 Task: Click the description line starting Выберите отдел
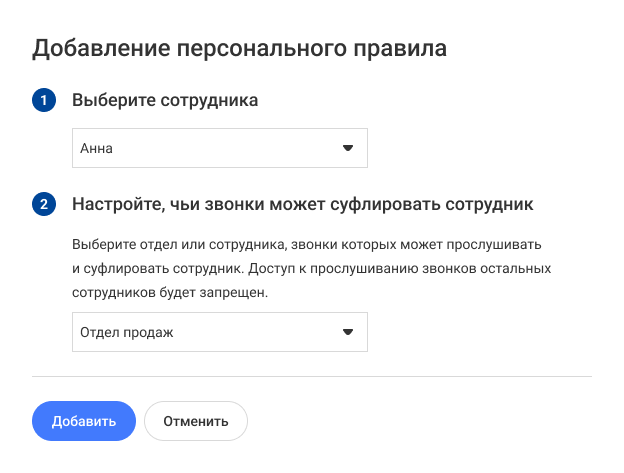click(306, 244)
